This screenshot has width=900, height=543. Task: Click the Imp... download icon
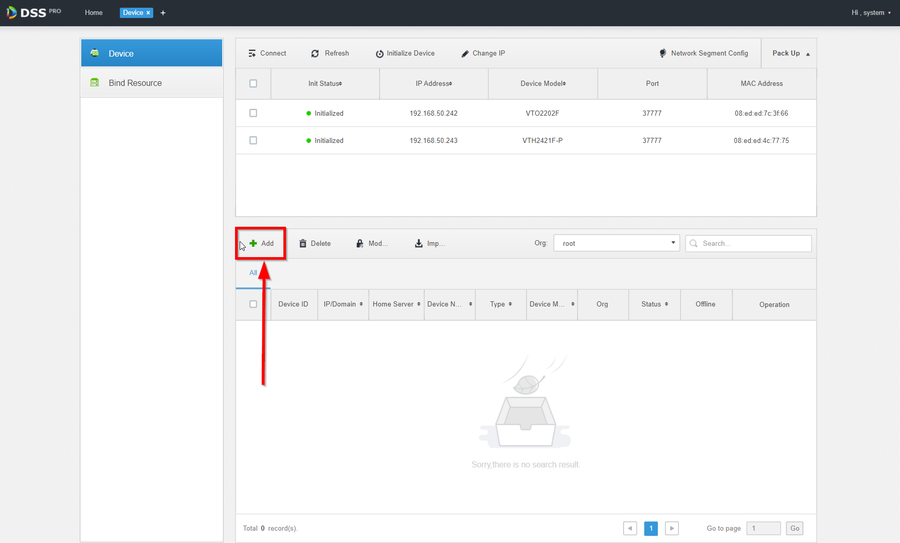tap(418, 243)
